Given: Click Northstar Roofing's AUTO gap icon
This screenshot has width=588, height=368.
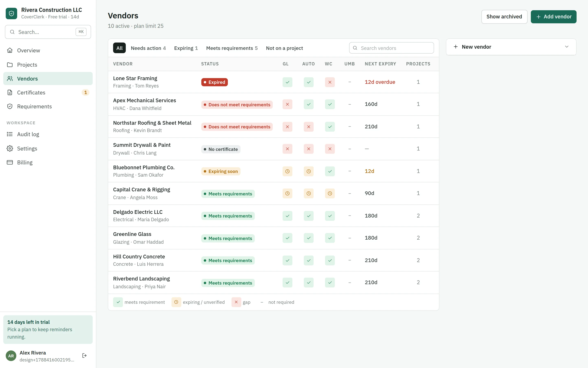Looking at the screenshot, I should (308, 127).
